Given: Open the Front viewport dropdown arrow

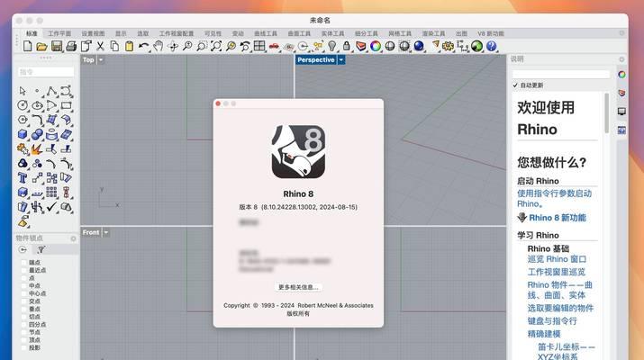Looking at the screenshot, I should click(106, 232).
